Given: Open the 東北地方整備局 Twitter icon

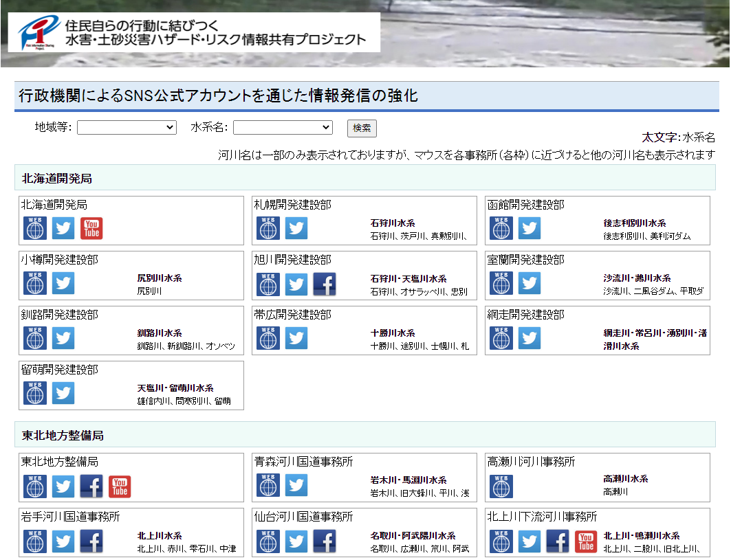Looking at the screenshot, I should (63, 486).
